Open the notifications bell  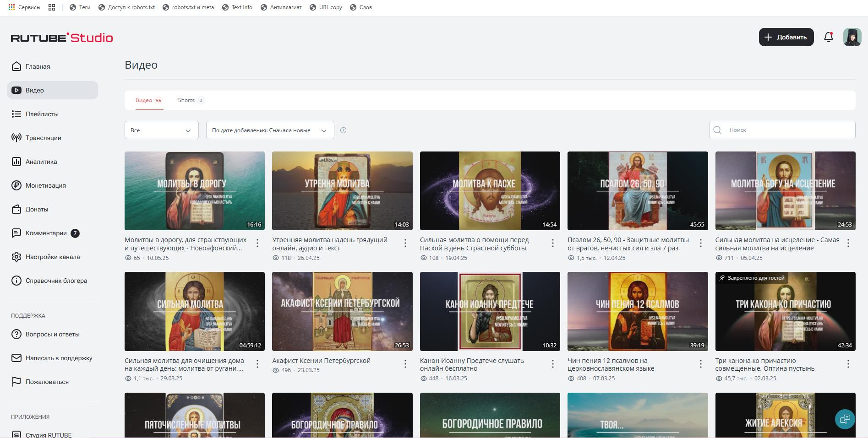click(828, 37)
